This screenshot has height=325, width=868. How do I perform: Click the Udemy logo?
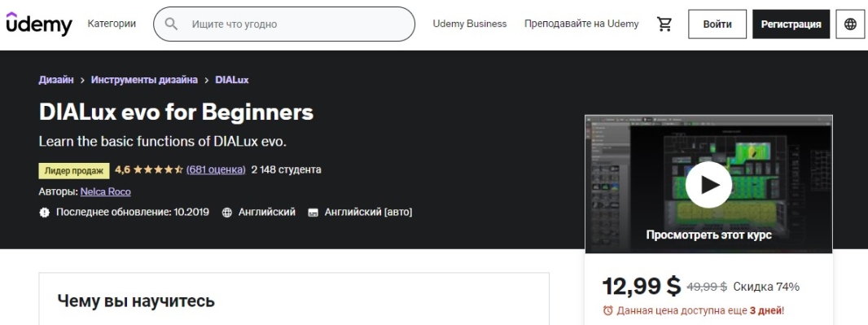tap(39, 24)
